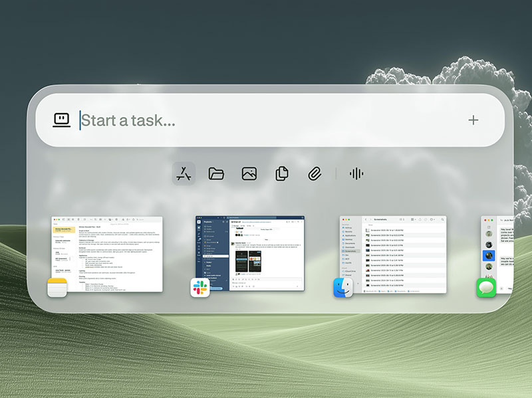The image size is (532, 398).
Task: Click the "Start a task..." input field
Action: click(266, 120)
